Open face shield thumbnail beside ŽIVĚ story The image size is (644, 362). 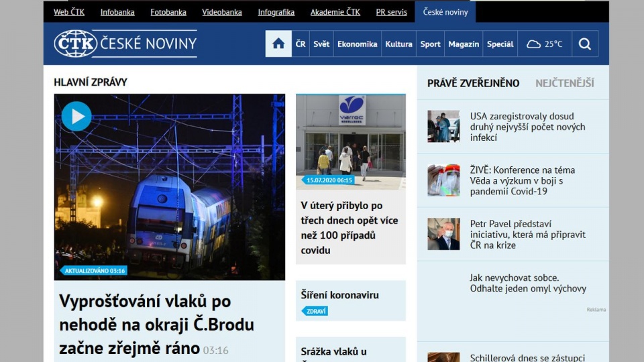pos(443,180)
